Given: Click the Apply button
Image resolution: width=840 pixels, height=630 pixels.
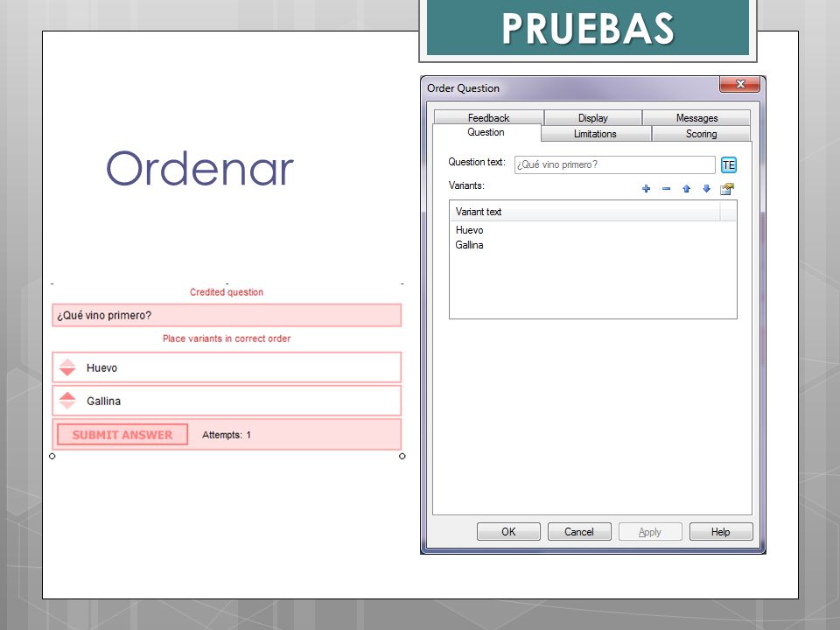Looking at the screenshot, I should coord(650,532).
